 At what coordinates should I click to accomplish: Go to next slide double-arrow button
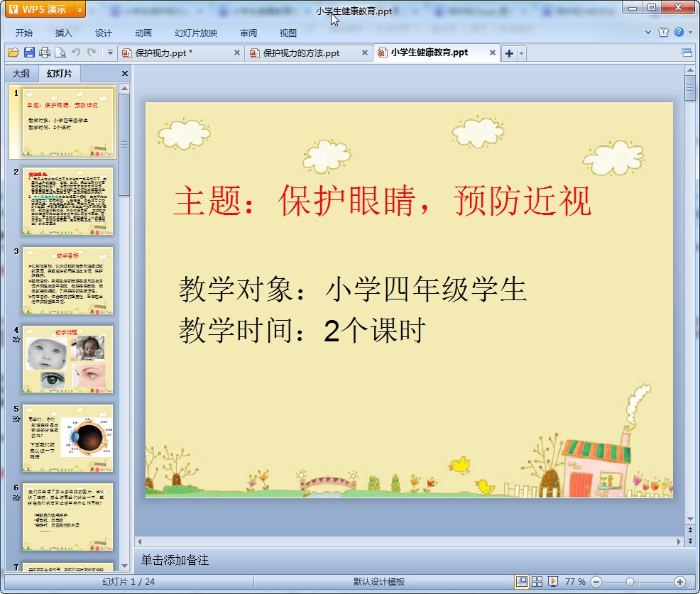pyautogui.click(x=690, y=541)
